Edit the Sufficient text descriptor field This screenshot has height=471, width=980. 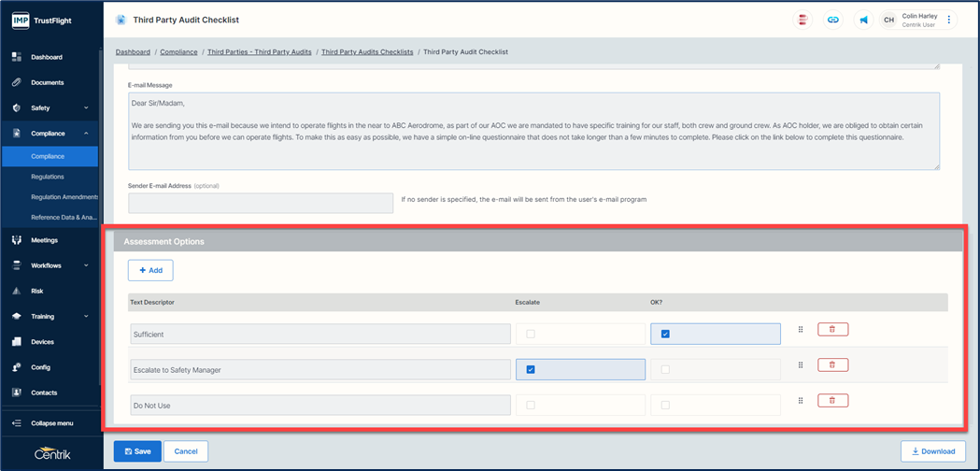point(320,334)
